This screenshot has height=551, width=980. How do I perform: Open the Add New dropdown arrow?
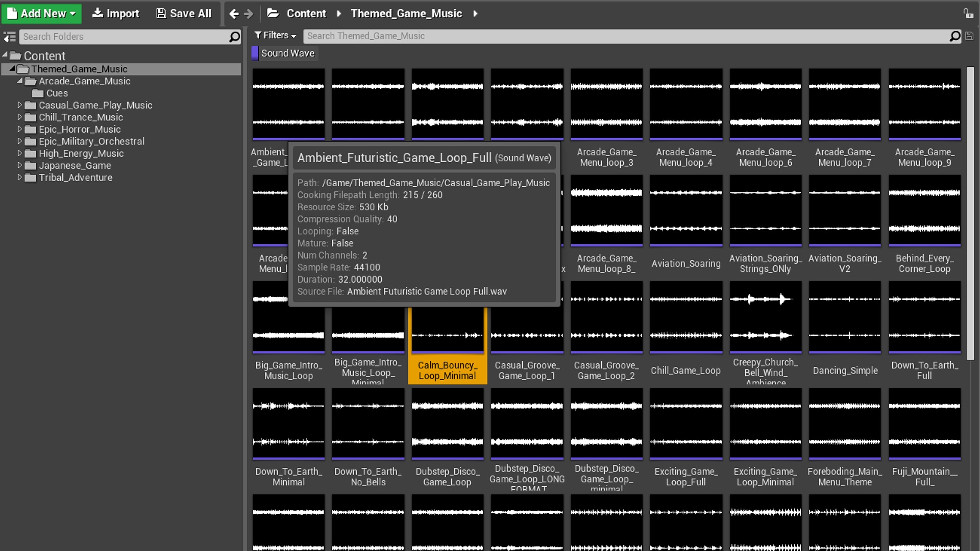coord(73,14)
